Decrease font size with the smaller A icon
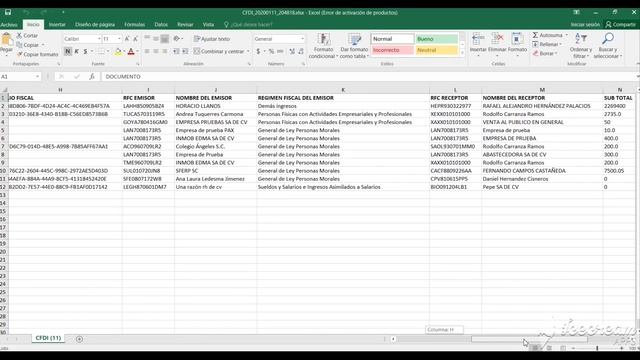640x360 pixels. click(136, 39)
